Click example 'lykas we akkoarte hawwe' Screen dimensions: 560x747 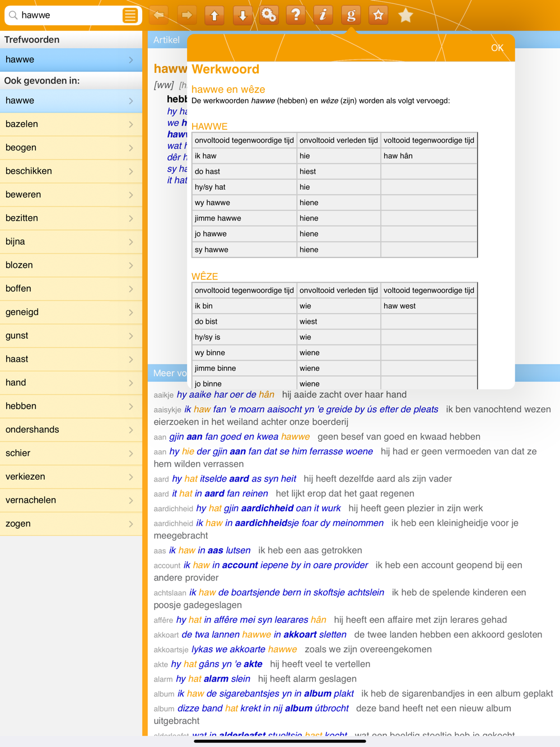(x=244, y=650)
